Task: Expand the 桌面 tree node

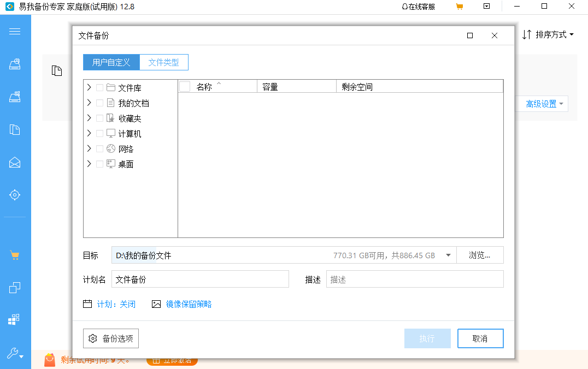Action: pyautogui.click(x=89, y=164)
